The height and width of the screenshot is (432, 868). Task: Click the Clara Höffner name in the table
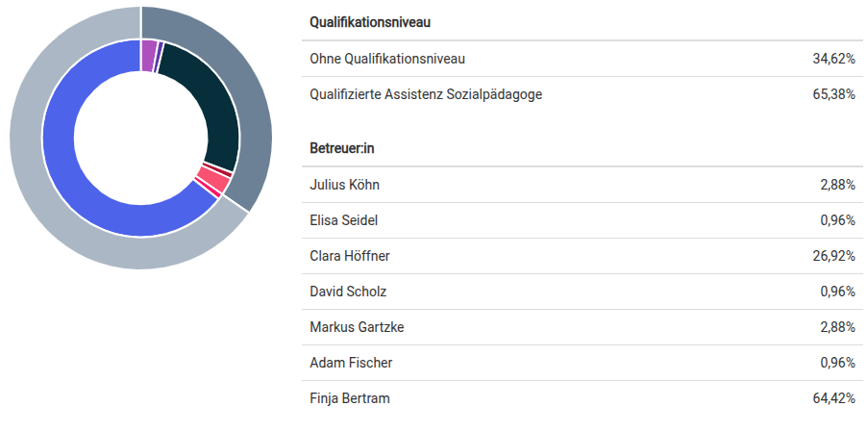click(x=350, y=256)
